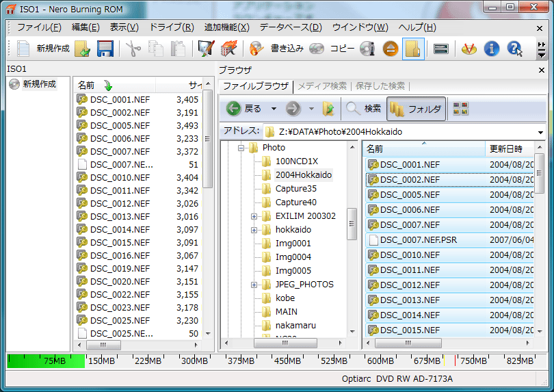Image resolution: width=554 pixels, height=392 pixels.
Task: Select DSC_0002.NEF in browser list
Action: pyautogui.click(x=449, y=180)
